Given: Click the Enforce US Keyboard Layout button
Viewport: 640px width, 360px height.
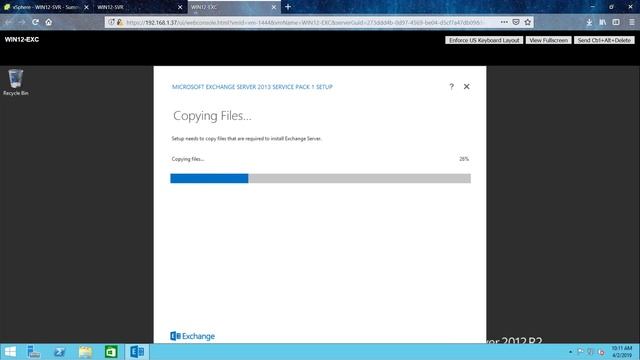Looking at the screenshot, I should [x=484, y=40].
